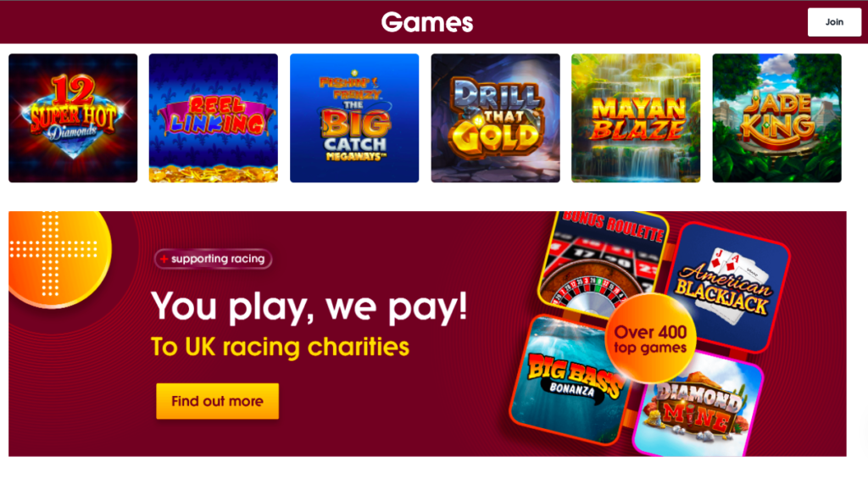This screenshot has width=868, height=479.
Task: Click the Games page heading
Action: point(427,23)
